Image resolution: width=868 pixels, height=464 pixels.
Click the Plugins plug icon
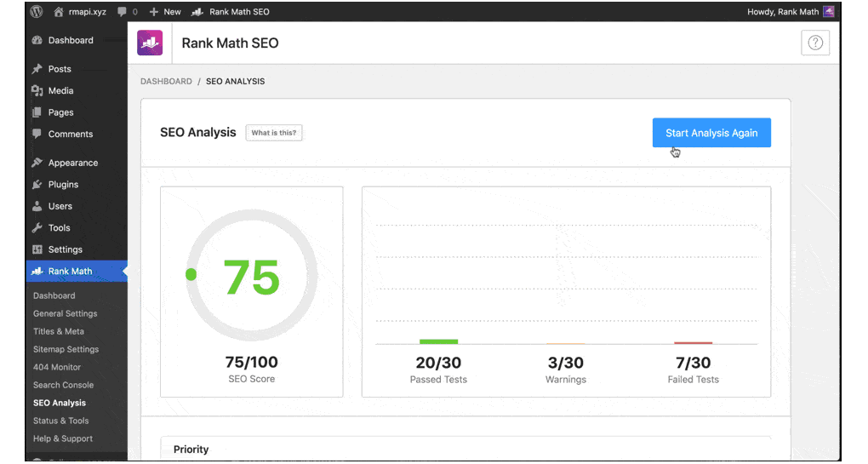coord(37,185)
